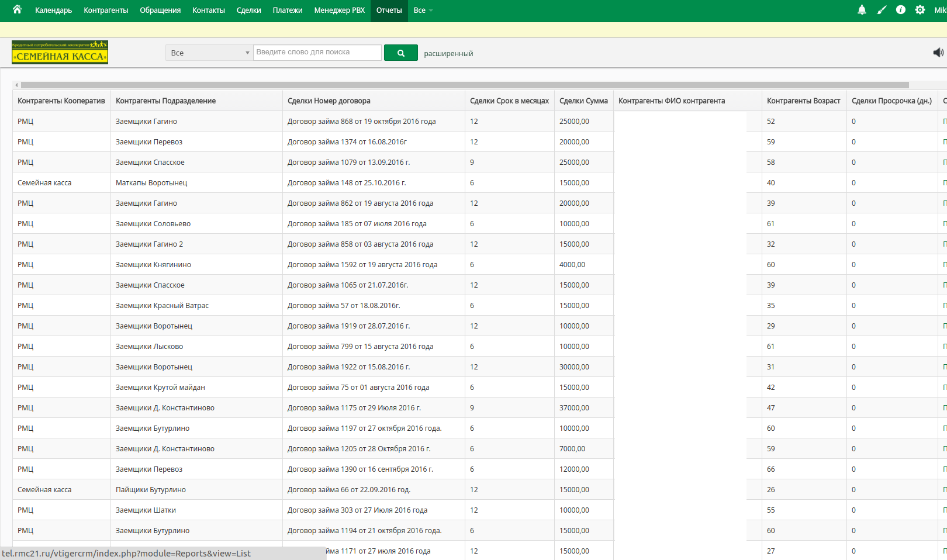Screen dimensions: 947x560
Task: Open notifications bell
Action: click(x=862, y=10)
